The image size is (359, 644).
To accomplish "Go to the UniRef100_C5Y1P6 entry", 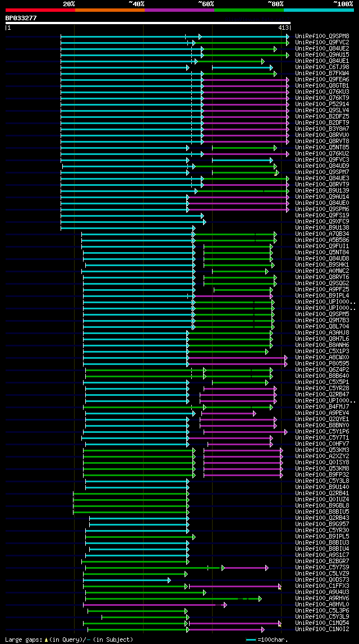I will 322,431.
